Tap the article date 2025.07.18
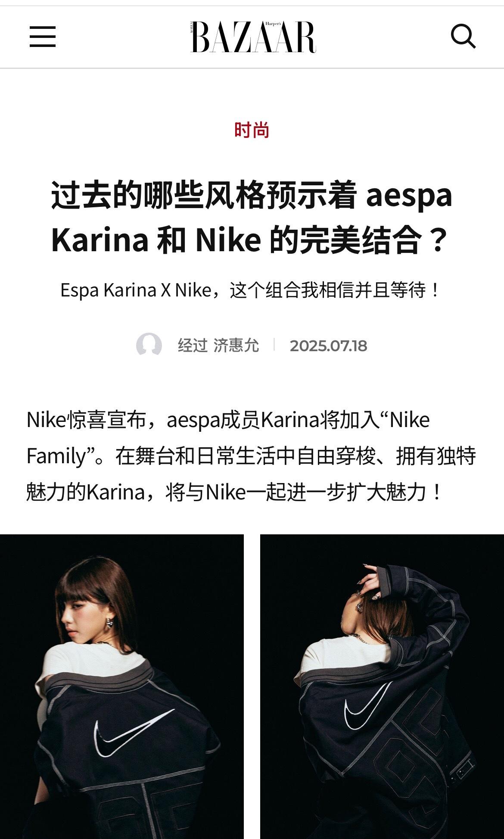Viewport: 504px width, 839px height. tap(328, 346)
